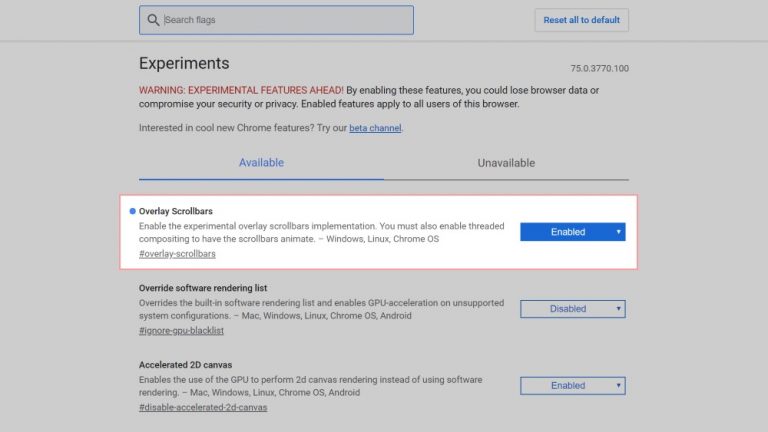This screenshot has height=432, width=768.
Task: Switch to the Unavailable tab
Action: [506, 163]
